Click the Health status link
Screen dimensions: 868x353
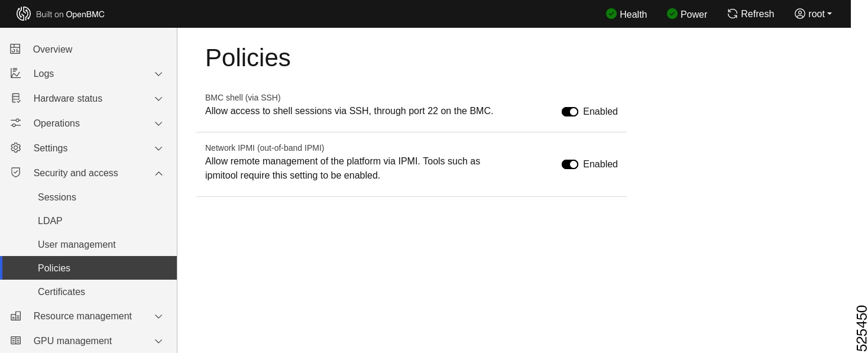(x=626, y=14)
